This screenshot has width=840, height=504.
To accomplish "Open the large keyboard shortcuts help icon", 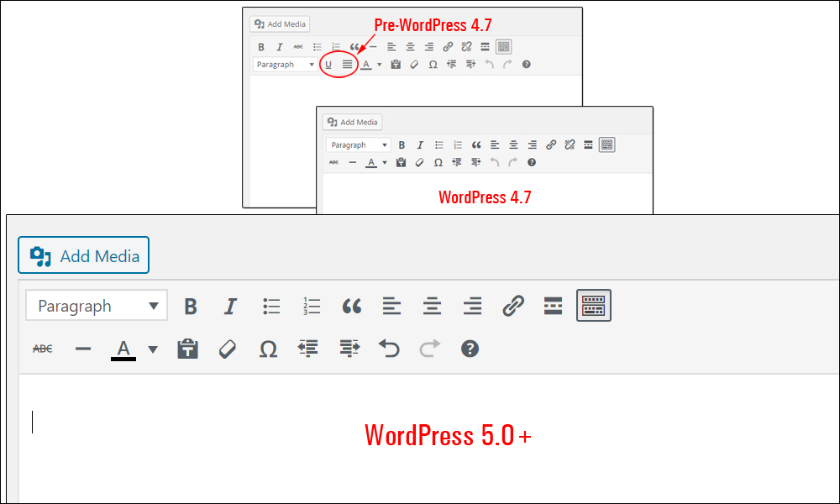I will pyautogui.click(x=470, y=349).
